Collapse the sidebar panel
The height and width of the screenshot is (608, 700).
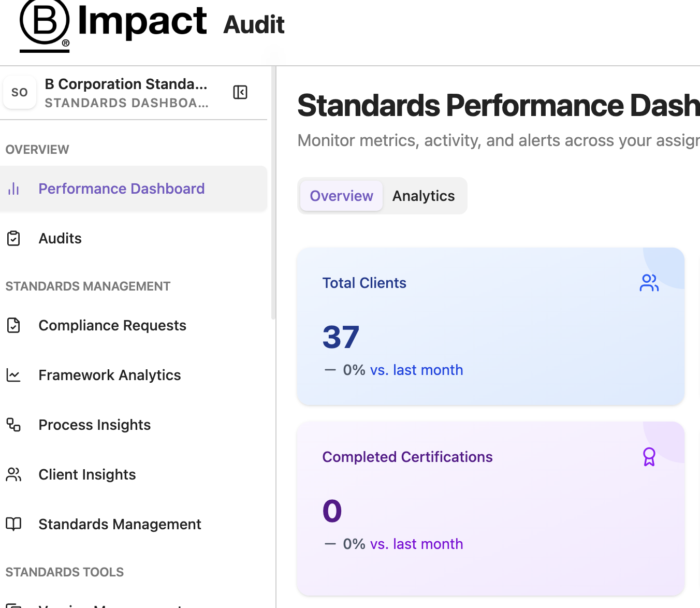pyautogui.click(x=240, y=92)
